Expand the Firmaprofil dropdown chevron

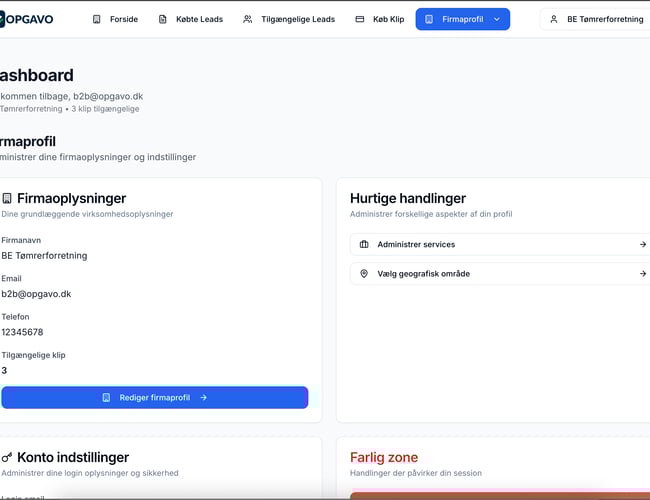pos(497,19)
